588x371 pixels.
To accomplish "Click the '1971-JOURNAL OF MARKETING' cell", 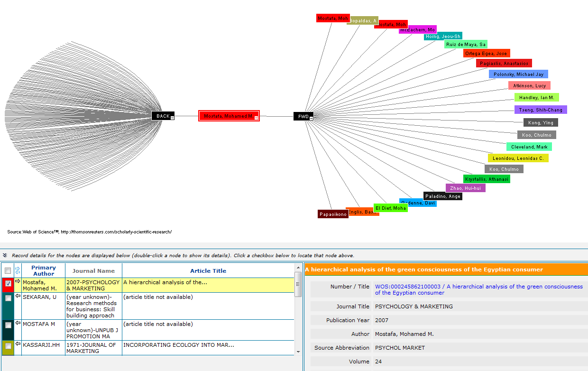I will pos(93,348).
